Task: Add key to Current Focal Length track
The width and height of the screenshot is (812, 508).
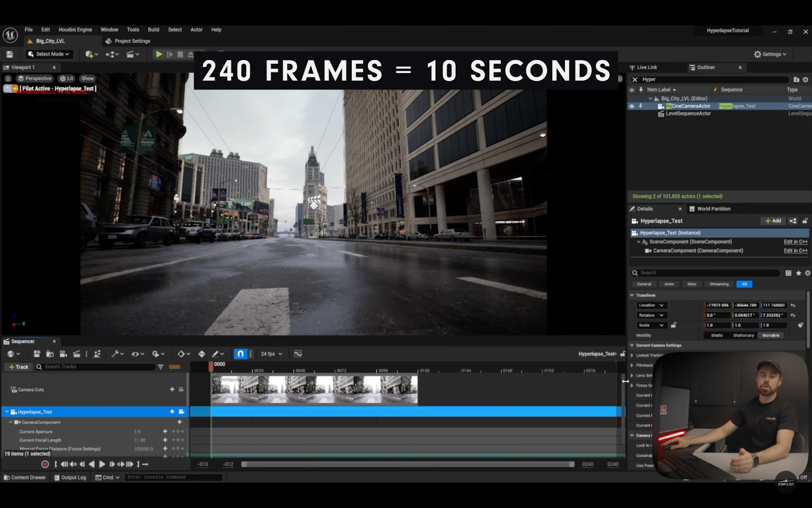Action: 165,440
